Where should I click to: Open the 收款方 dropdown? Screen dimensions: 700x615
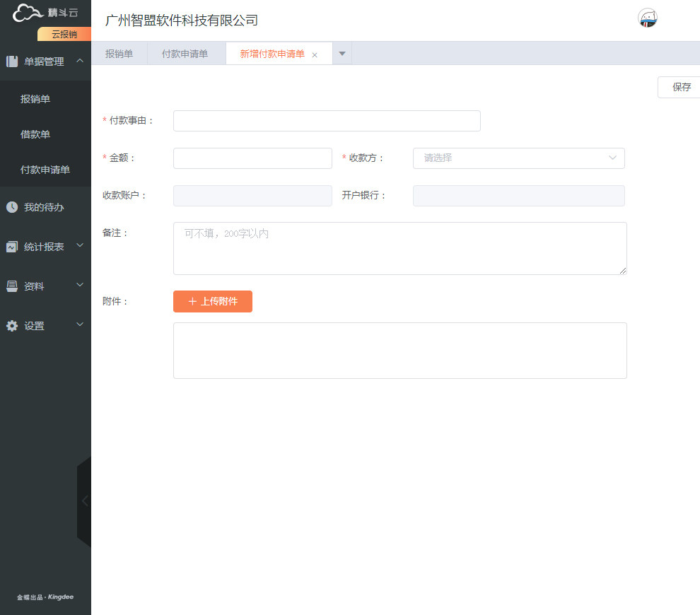tap(518, 158)
